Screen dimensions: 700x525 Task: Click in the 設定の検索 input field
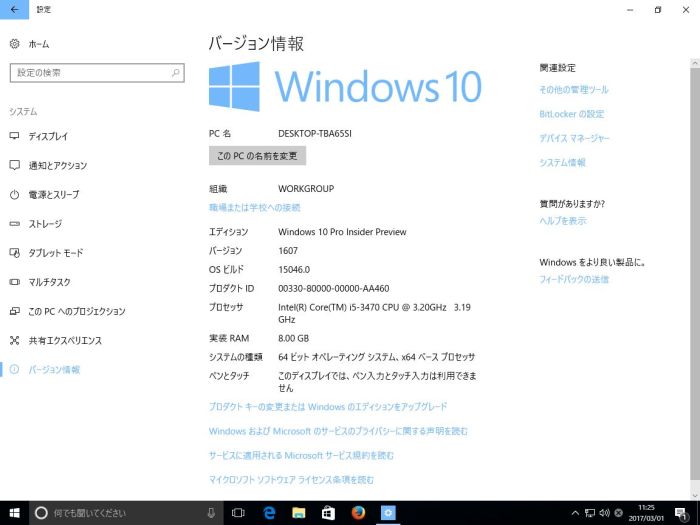coord(90,73)
